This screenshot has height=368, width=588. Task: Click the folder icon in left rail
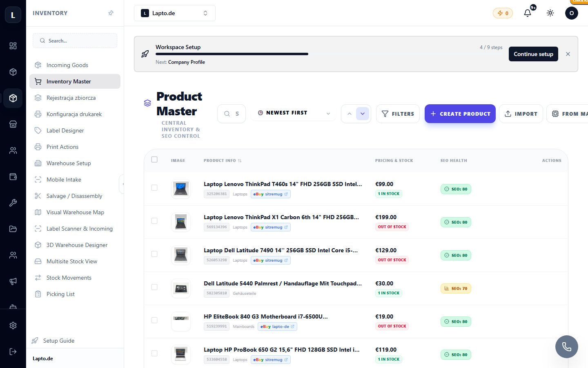13,229
